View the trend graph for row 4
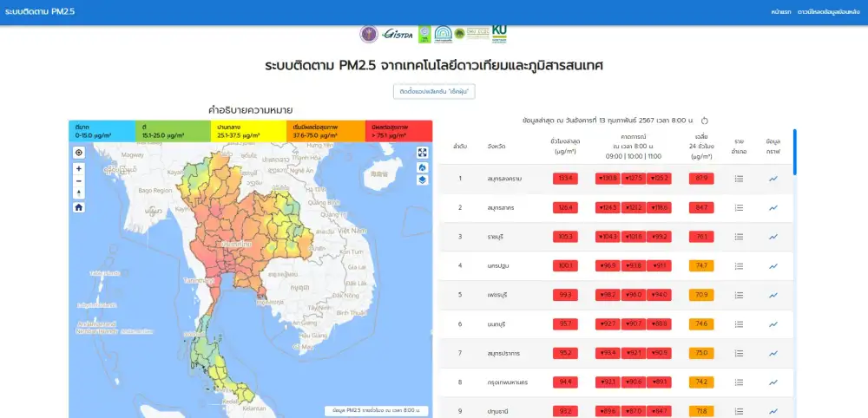Image resolution: width=868 pixels, height=418 pixels. [x=773, y=266]
